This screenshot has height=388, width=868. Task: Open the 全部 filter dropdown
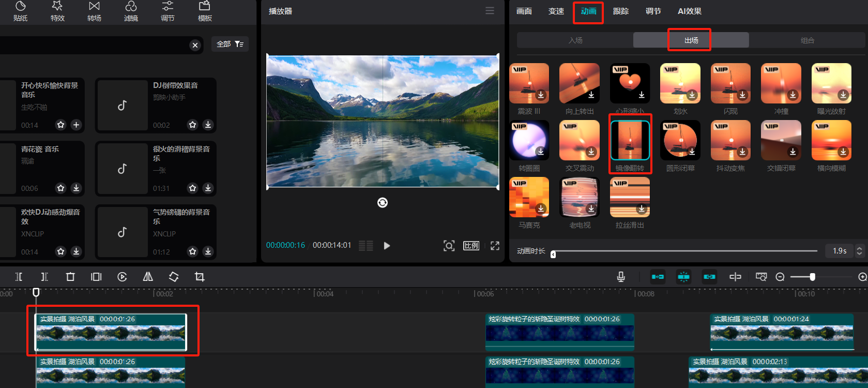click(x=230, y=44)
